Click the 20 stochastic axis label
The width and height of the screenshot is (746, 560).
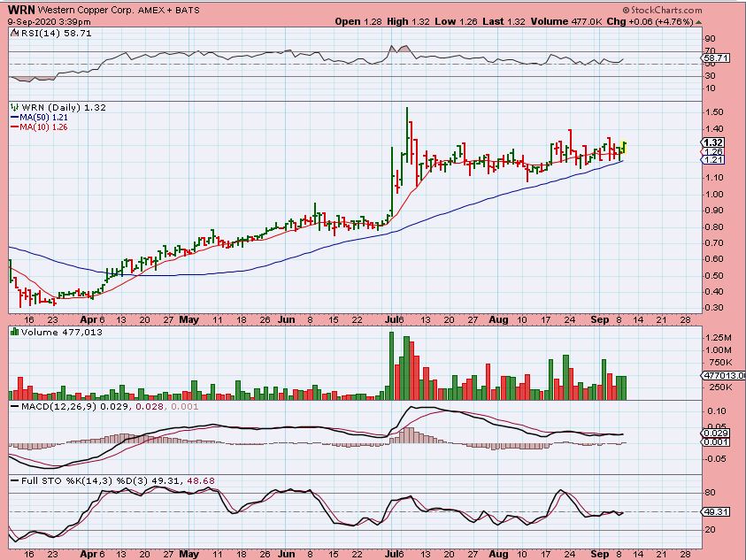pyautogui.click(x=711, y=530)
